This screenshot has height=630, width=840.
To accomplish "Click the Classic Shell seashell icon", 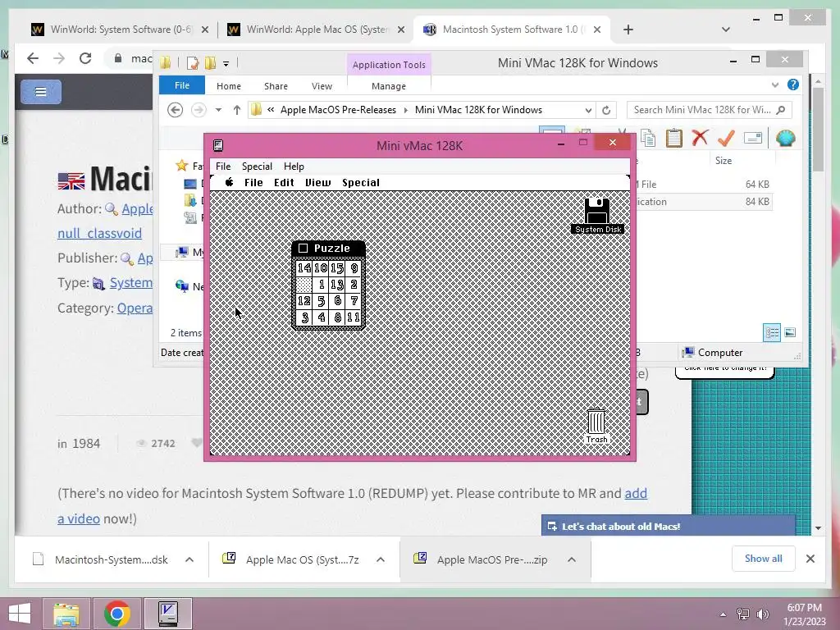I will (785, 138).
